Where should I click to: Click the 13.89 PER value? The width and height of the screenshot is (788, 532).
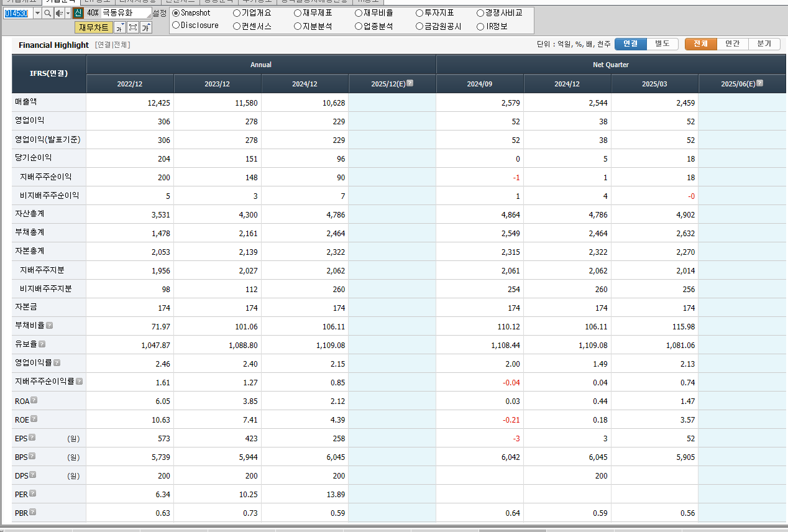[x=336, y=494]
